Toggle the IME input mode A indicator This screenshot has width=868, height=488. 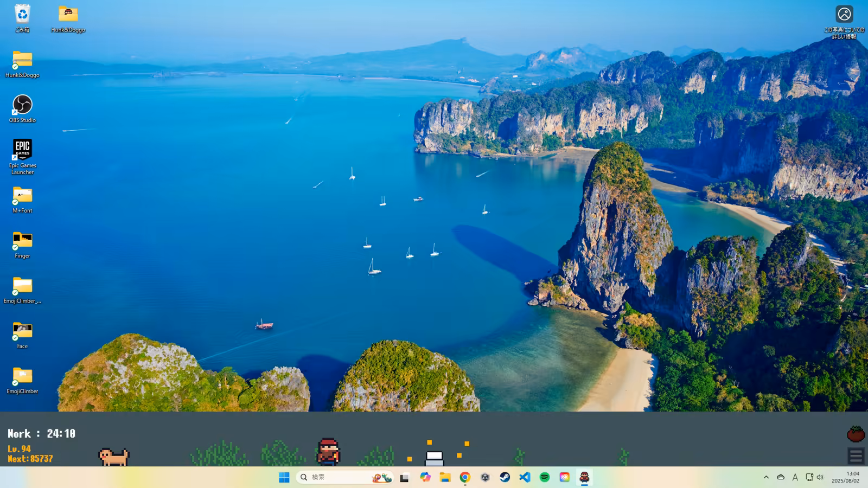tap(795, 477)
